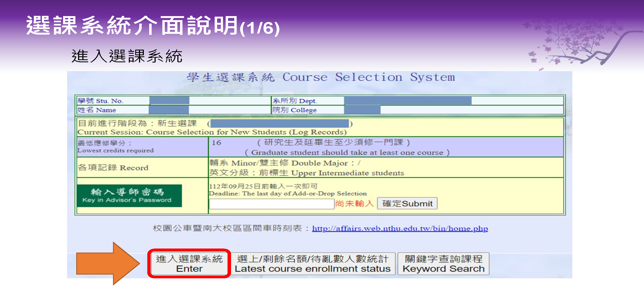
Task: Select the minimum credits value 16
Action: [x=216, y=143]
